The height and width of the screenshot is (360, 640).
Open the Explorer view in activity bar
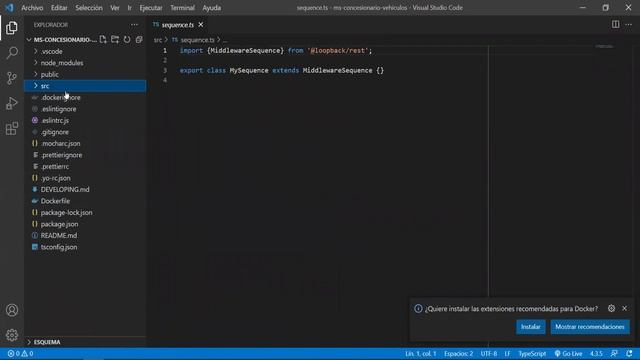tap(12, 28)
